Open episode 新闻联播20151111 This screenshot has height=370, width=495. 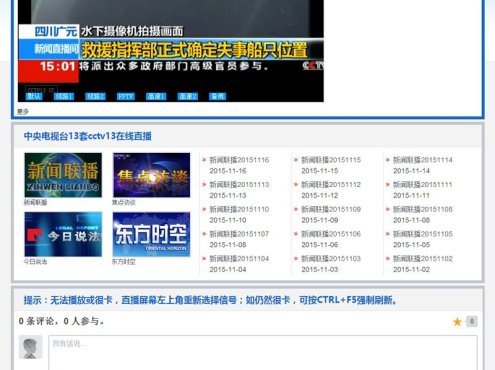[x=423, y=185]
